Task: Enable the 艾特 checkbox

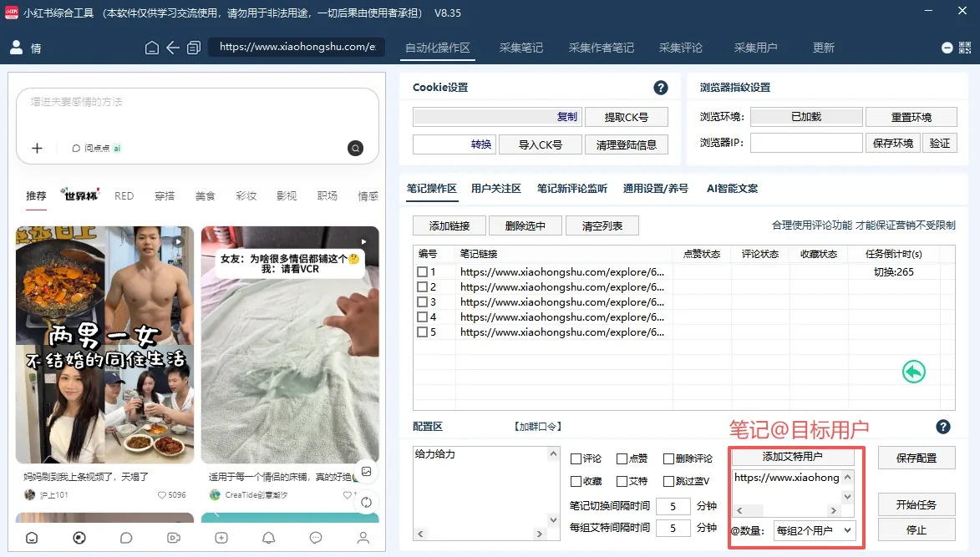Action: click(x=622, y=482)
